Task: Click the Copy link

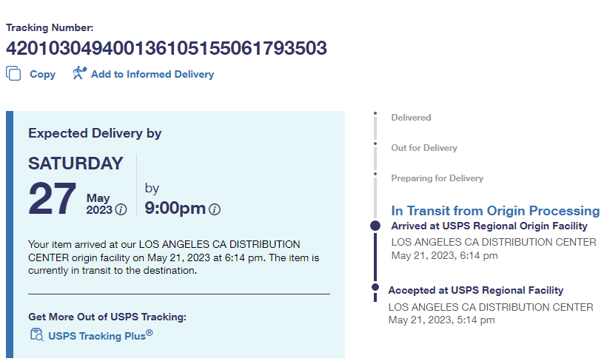Action: [42, 74]
